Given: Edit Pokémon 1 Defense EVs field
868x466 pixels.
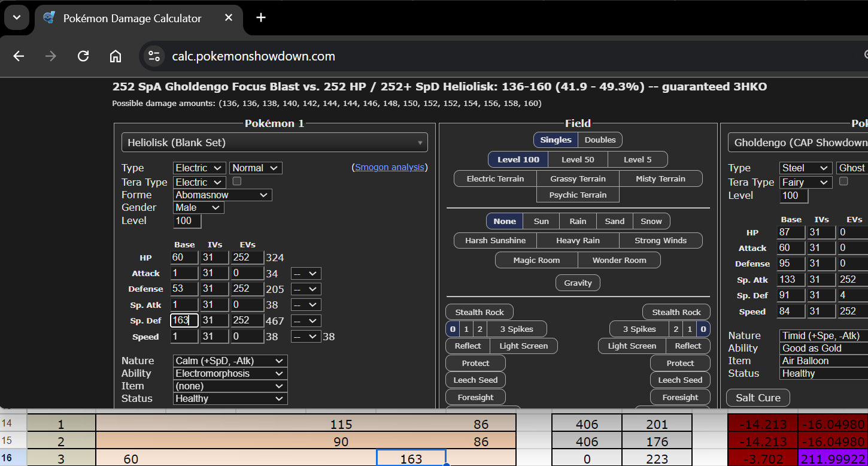Looking at the screenshot, I should pos(247,289).
